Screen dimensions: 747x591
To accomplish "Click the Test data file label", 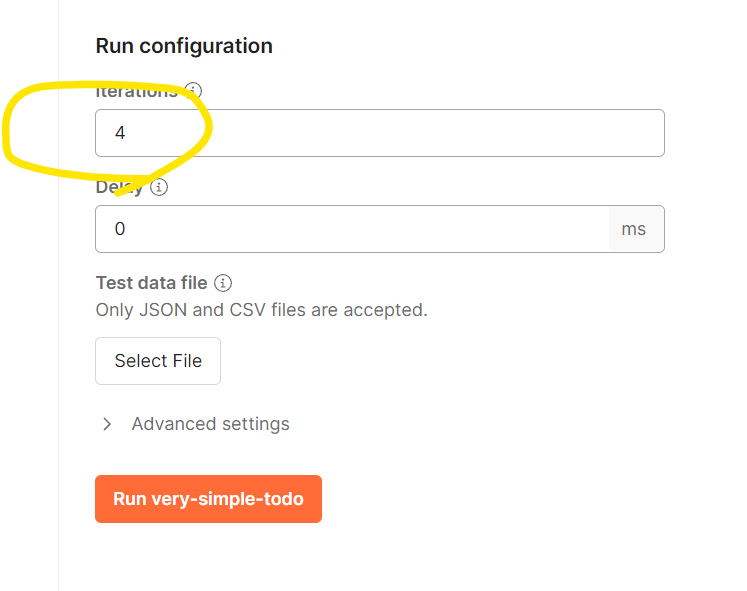I will pos(151,283).
